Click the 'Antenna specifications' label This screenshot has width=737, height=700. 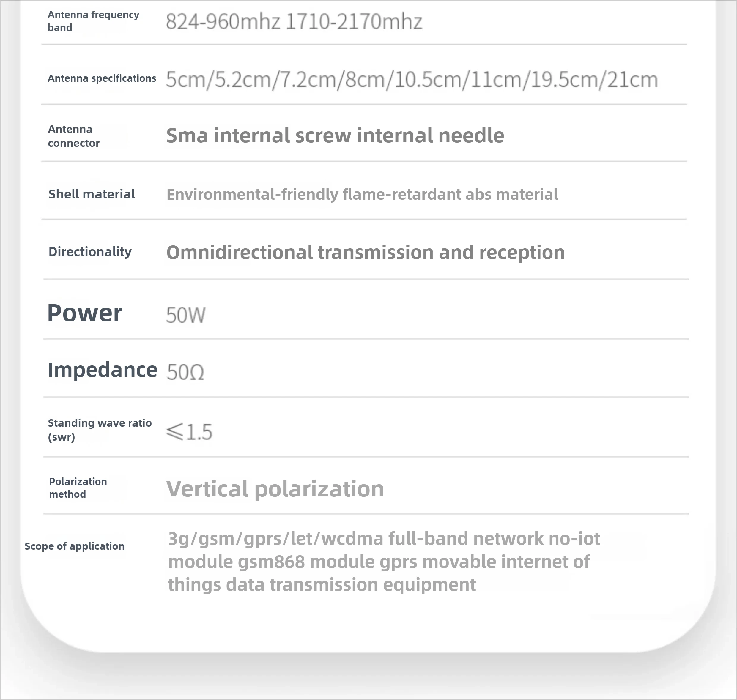coord(102,78)
